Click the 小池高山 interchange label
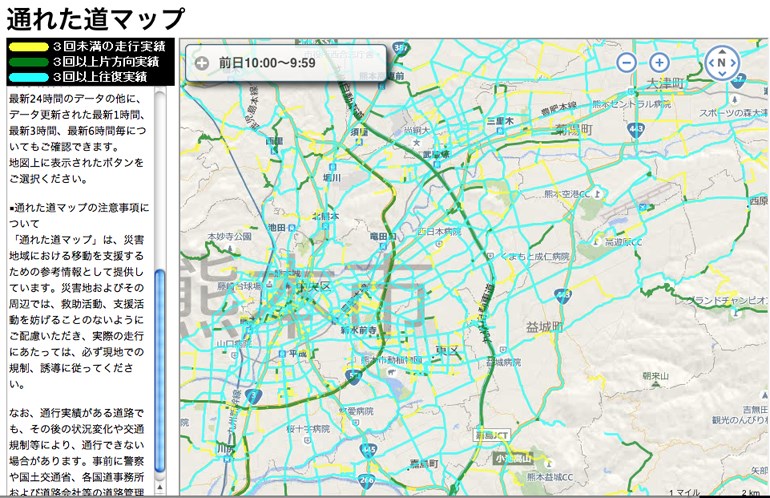Screen dimensions: 770x498 [x=511, y=458]
